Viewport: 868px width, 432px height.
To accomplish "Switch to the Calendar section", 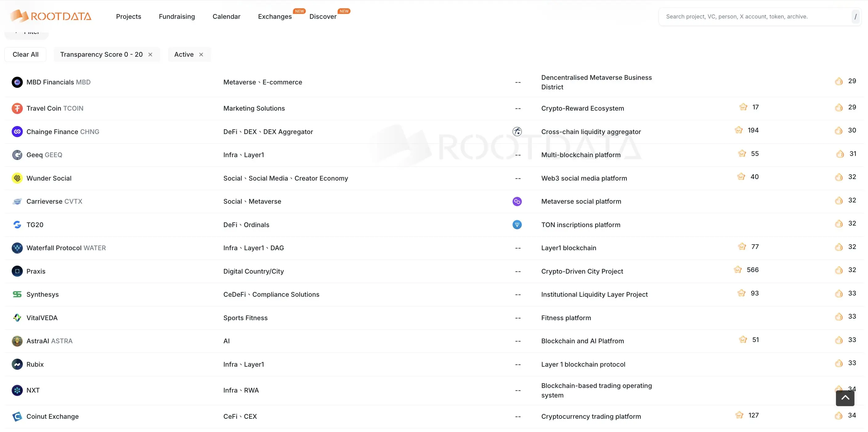I will coord(226,16).
